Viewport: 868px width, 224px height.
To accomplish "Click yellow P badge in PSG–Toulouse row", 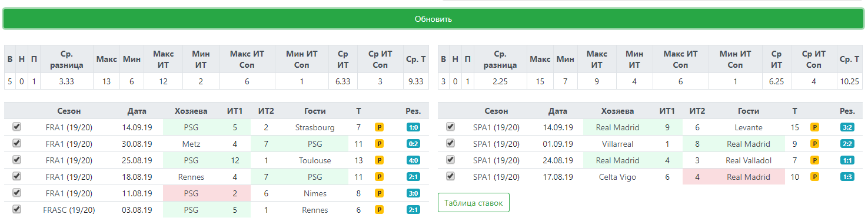I will [379, 160].
